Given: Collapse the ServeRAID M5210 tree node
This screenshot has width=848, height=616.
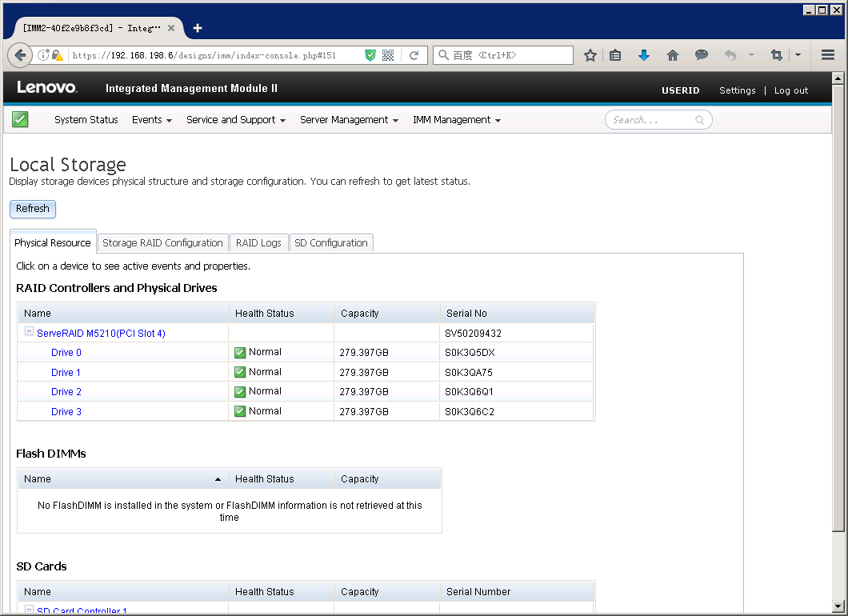Looking at the screenshot, I should (29, 333).
